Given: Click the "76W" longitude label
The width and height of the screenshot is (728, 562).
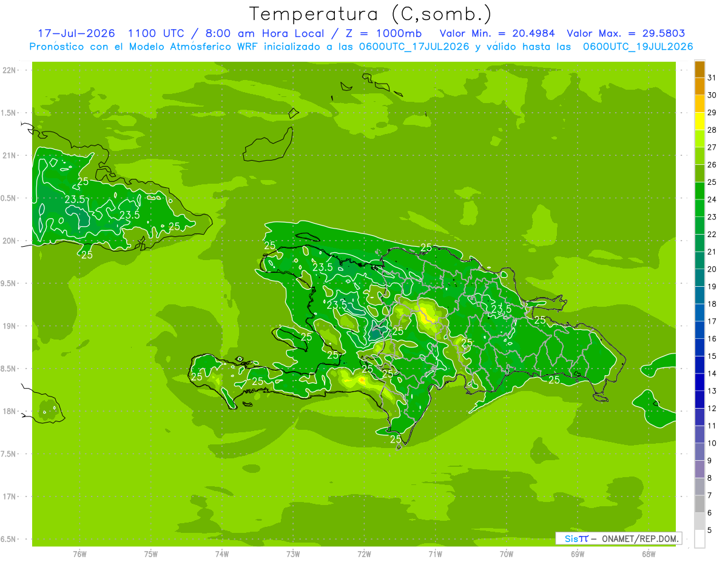Looking at the screenshot, I should tap(79, 554).
